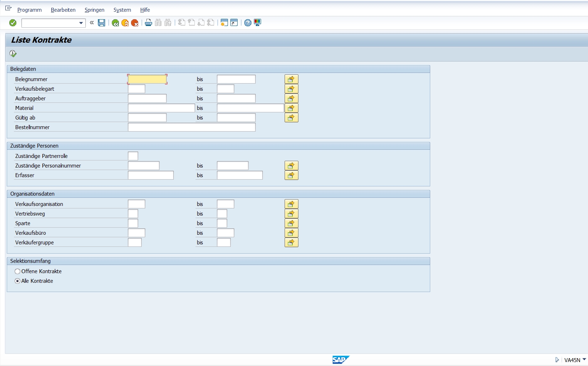Open multiple selection for Vertriebsweg
588x366 pixels.
point(291,213)
